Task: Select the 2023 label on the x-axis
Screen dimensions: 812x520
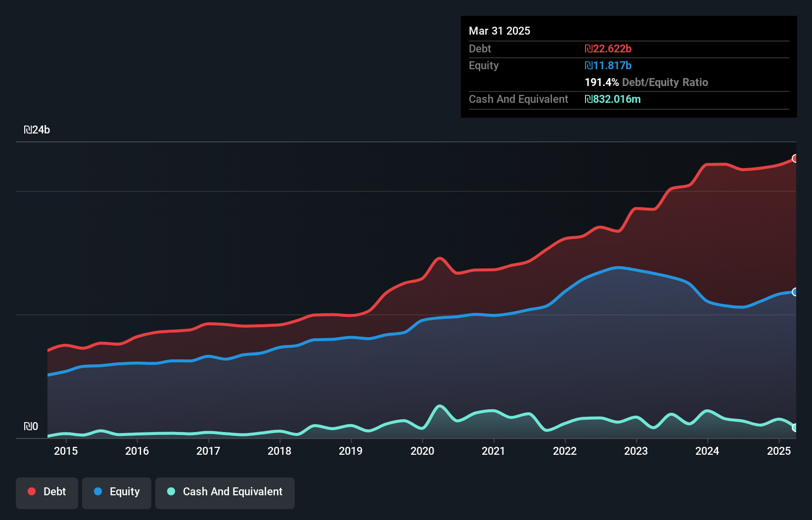Action: click(636, 451)
